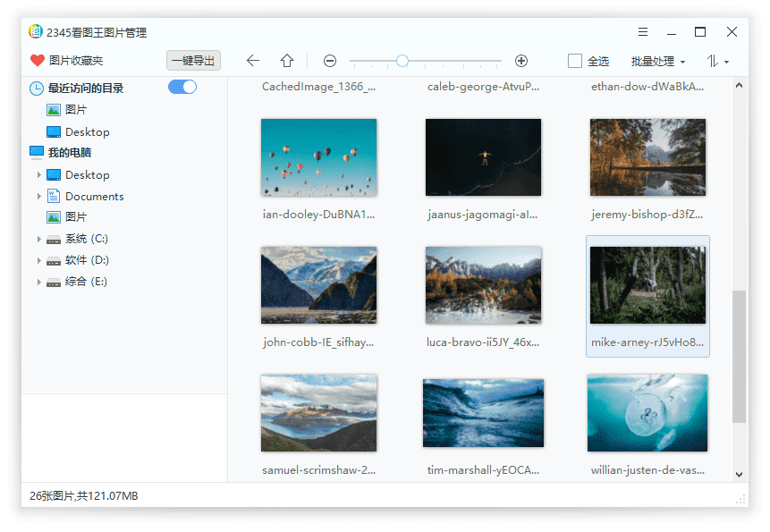Zoom out thumbnails with the minus icon

pos(329,61)
